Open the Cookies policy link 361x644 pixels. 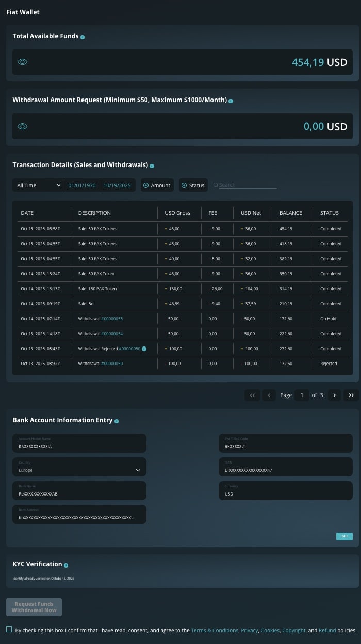click(270, 630)
